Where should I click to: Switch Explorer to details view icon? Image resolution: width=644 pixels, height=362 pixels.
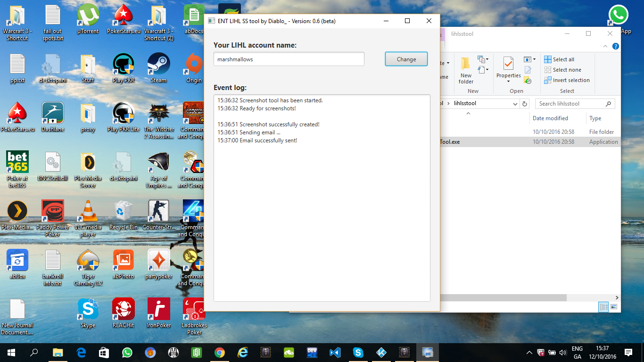pyautogui.click(x=603, y=307)
